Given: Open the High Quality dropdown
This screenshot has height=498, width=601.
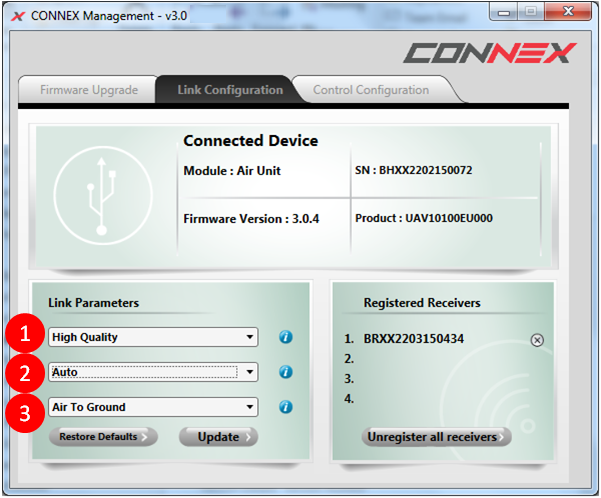Looking at the screenshot, I should point(153,337).
